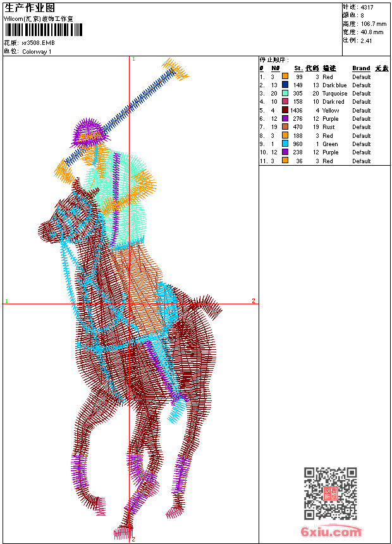Click 'Purple' in row 6
392x544 pixels.
click(331, 119)
